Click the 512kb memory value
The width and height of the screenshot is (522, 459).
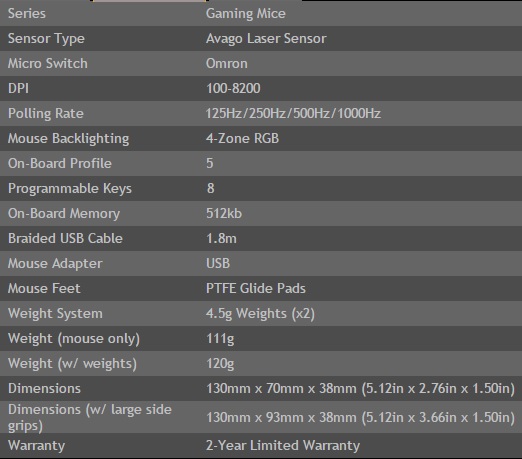tap(224, 213)
